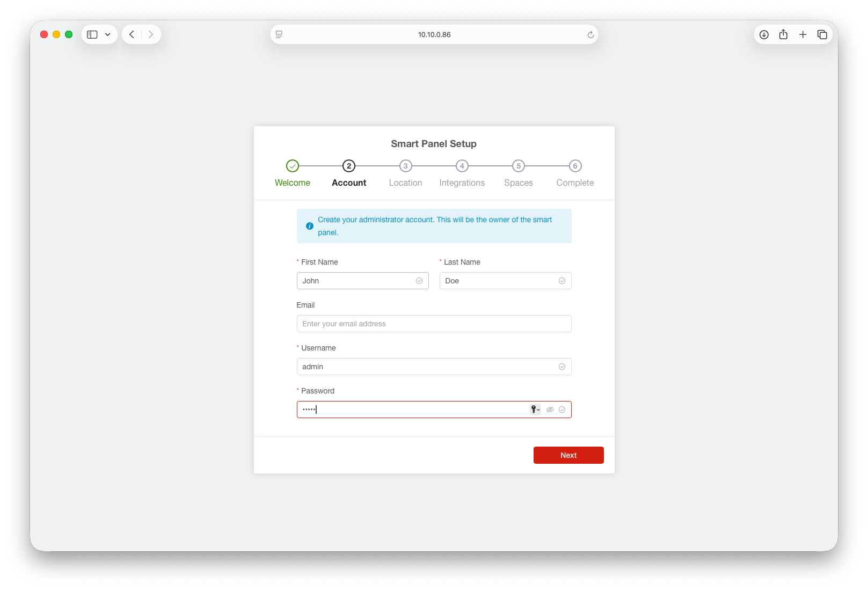
Task: Click step circle 5 for Spaces
Action: [518, 166]
